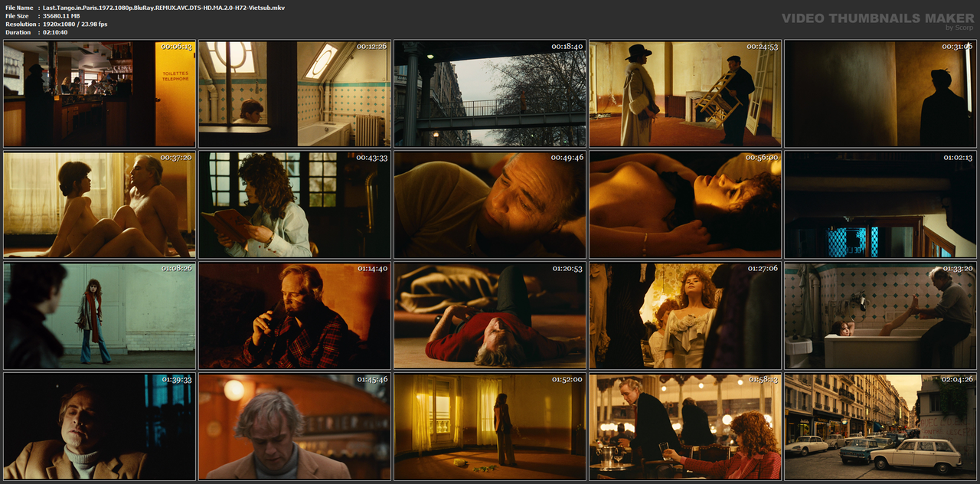The image size is (980, 484).
Task: Select the red sweater floor thumbnail at 01:20:53
Action: tap(490, 316)
